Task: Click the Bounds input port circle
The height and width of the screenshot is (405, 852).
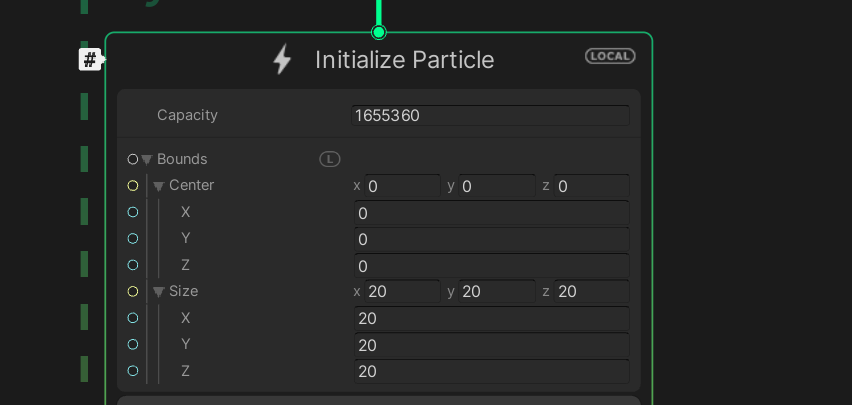Action: [133, 159]
